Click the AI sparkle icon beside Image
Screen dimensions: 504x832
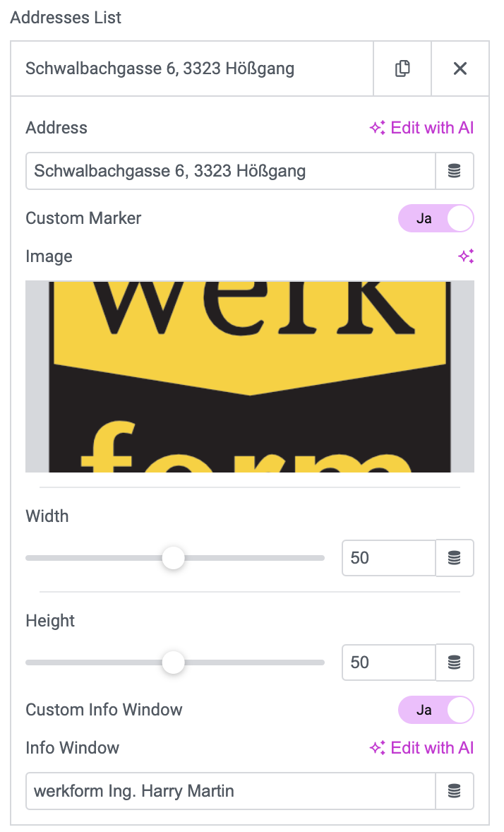pyautogui.click(x=466, y=256)
